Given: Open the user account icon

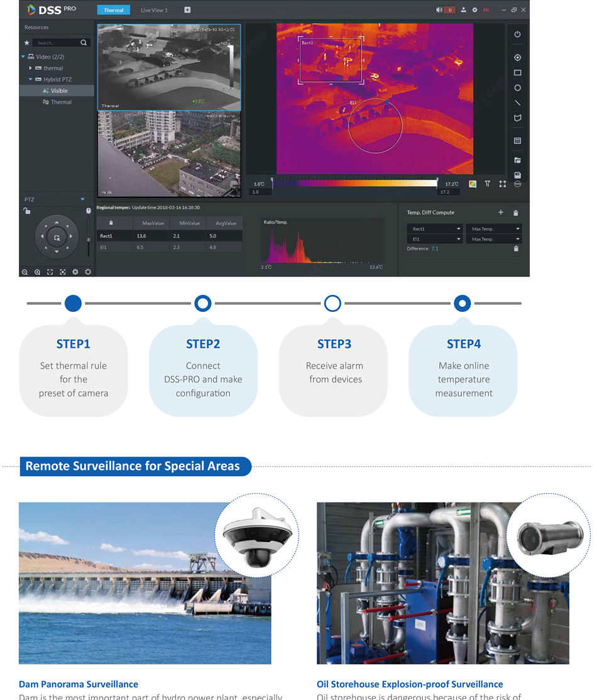Looking at the screenshot, I should tap(464, 10).
